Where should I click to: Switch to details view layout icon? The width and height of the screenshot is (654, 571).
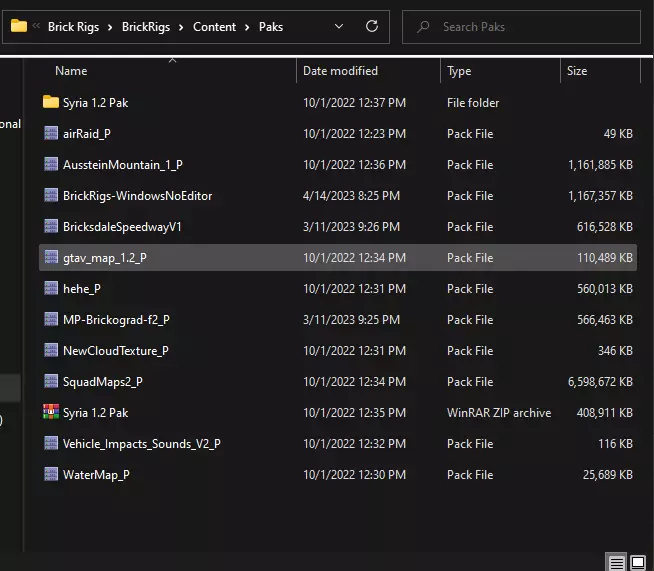coord(617,562)
